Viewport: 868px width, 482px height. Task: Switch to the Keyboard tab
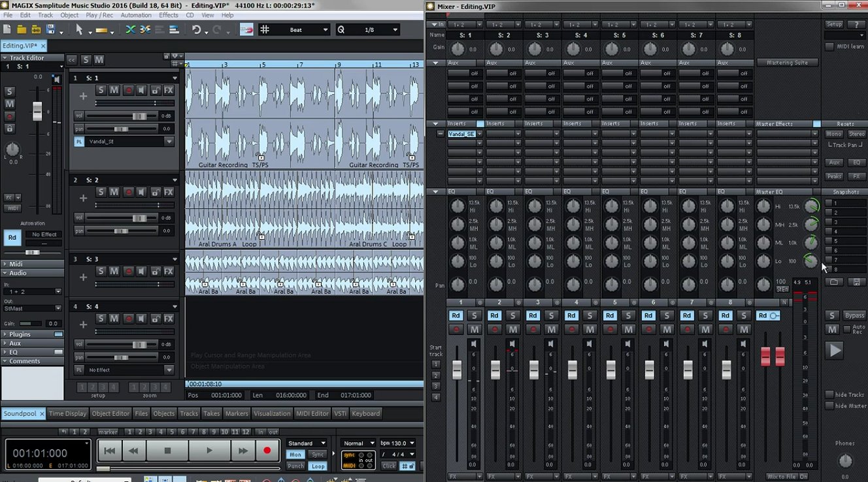click(365, 413)
